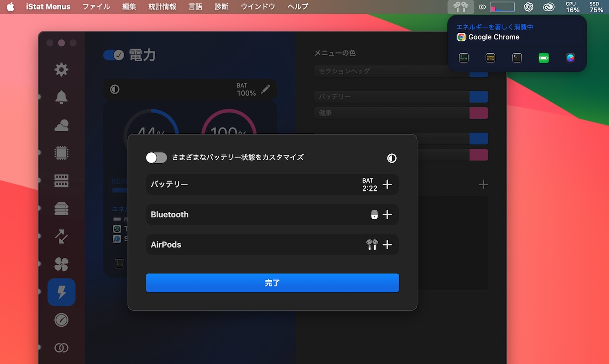Screen dimensions: 609x364
Task: Select the compass gauge section in sidebar
Action: click(x=61, y=320)
